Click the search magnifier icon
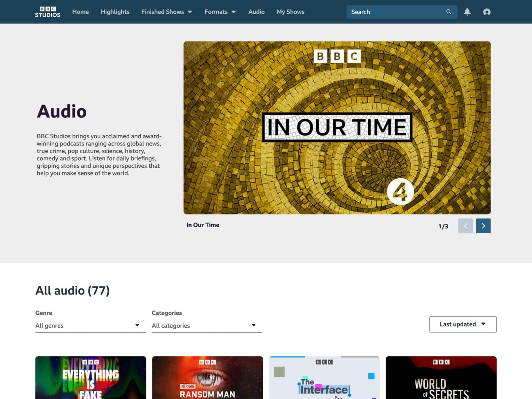The height and width of the screenshot is (399, 532). [x=449, y=12]
